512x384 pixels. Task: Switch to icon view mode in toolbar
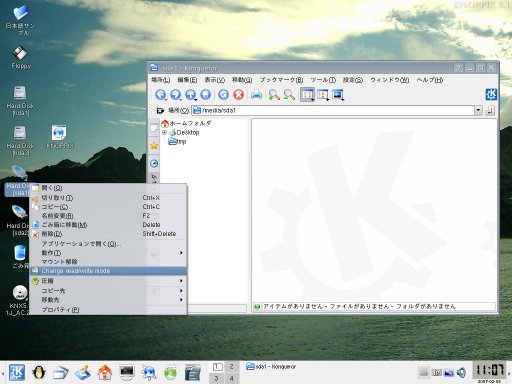pyautogui.click(x=307, y=95)
